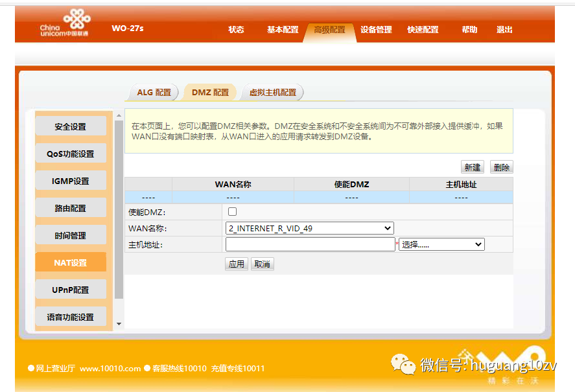Click the 新建 button to create entry
Image resolution: width=575 pixels, height=392 pixels.
473,167
